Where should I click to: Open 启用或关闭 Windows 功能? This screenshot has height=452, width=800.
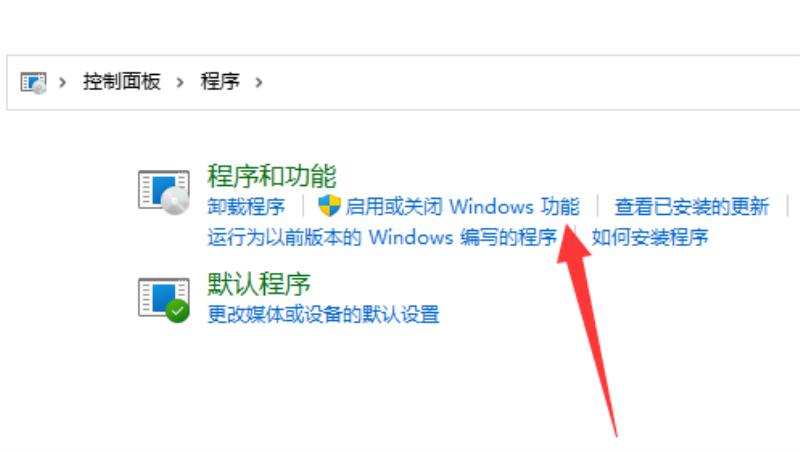pos(462,207)
